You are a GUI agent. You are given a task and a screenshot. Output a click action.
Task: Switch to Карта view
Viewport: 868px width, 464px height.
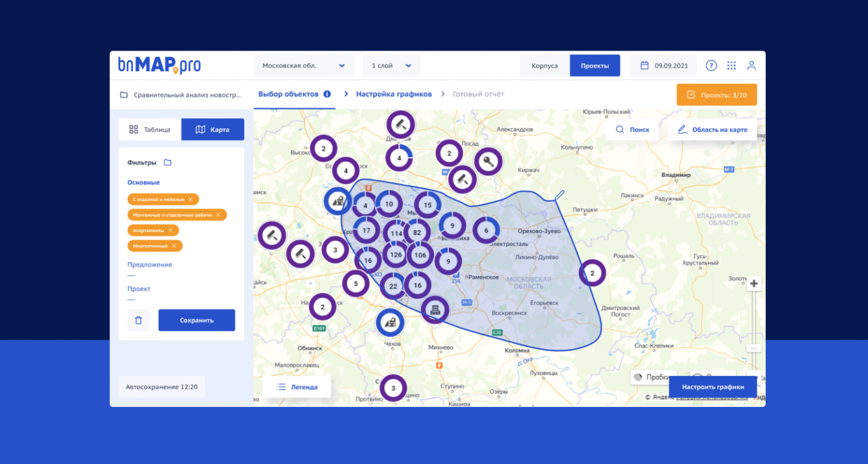click(212, 130)
